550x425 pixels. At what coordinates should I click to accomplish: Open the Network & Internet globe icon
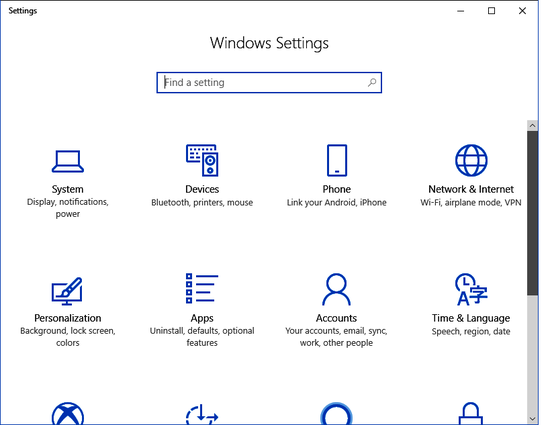(471, 160)
